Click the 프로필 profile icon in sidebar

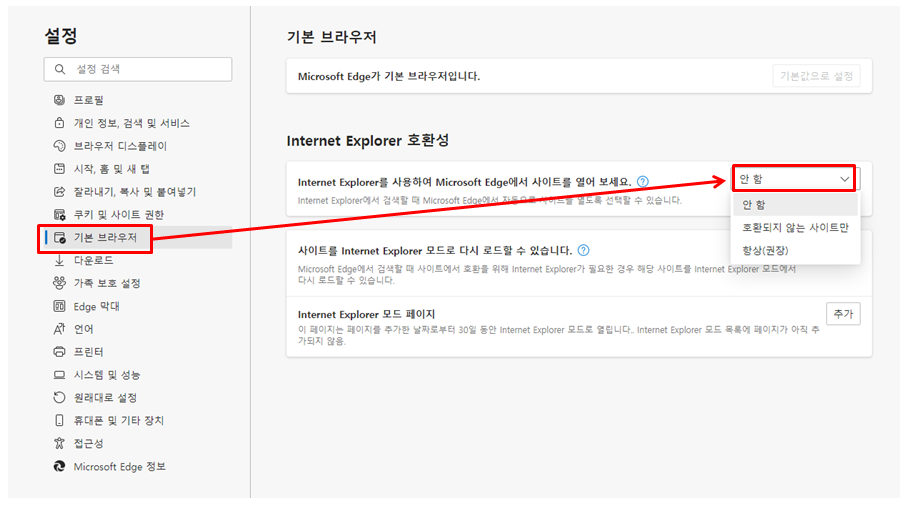59,100
